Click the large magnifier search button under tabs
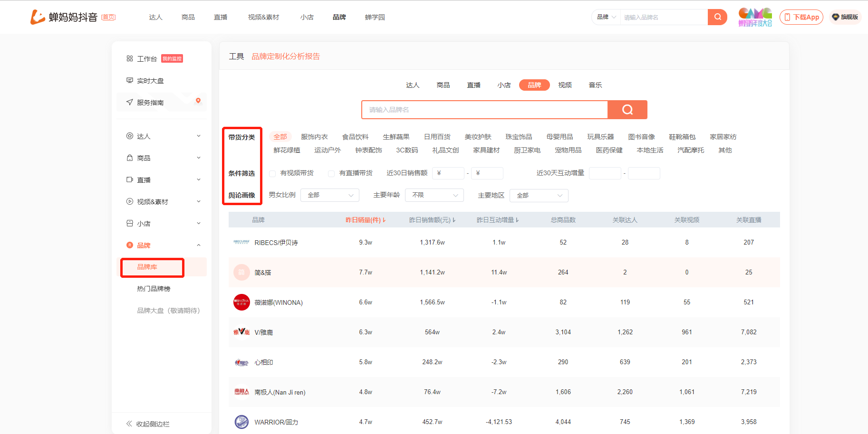868x434 pixels. tap(627, 110)
